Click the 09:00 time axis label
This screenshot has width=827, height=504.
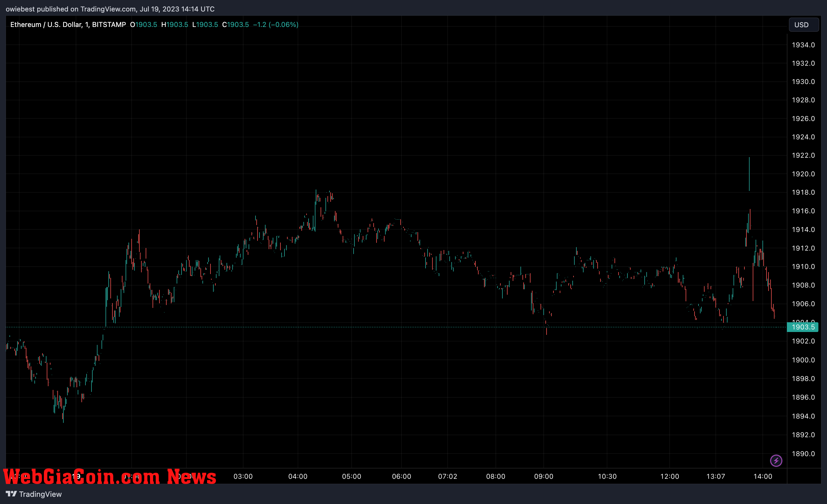[544, 476]
